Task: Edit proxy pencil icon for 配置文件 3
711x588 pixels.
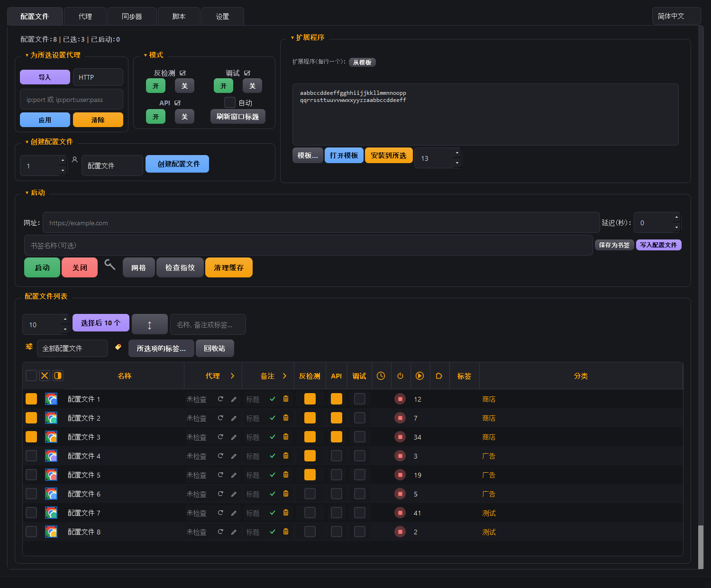Action: tap(234, 437)
